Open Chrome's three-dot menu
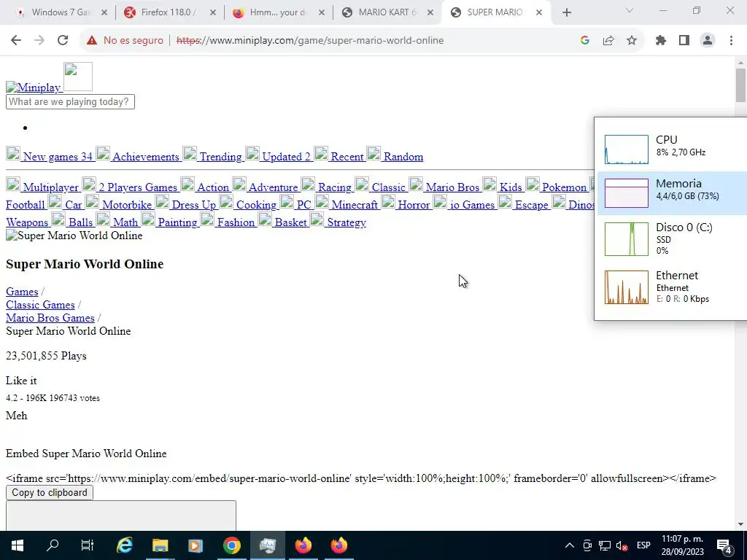The width and height of the screenshot is (747, 560). (x=731, y=41)
